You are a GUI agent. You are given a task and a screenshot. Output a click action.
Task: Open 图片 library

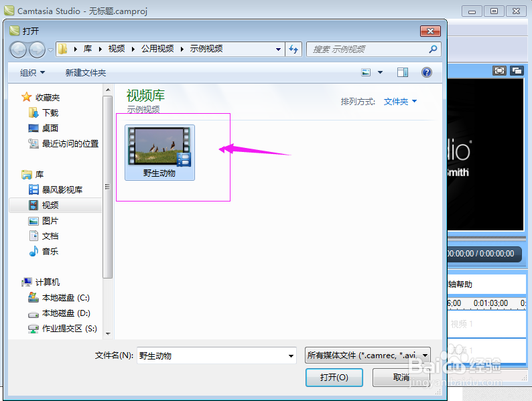pyautogui.click(x=44, y=221)
